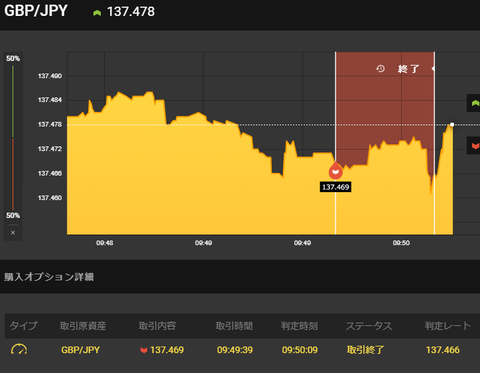Screen dimensions: 480x373
Task: Click the 購入オプション詳細 section header
Action: tap(49, 277)
